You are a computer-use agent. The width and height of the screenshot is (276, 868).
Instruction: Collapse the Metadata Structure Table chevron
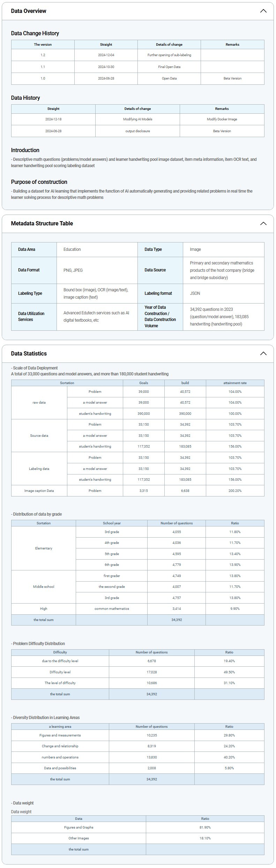pos(263,224)
